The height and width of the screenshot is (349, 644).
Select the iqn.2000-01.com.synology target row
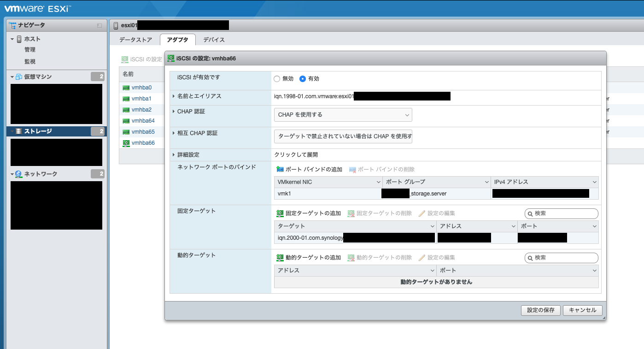coord(436,238)
